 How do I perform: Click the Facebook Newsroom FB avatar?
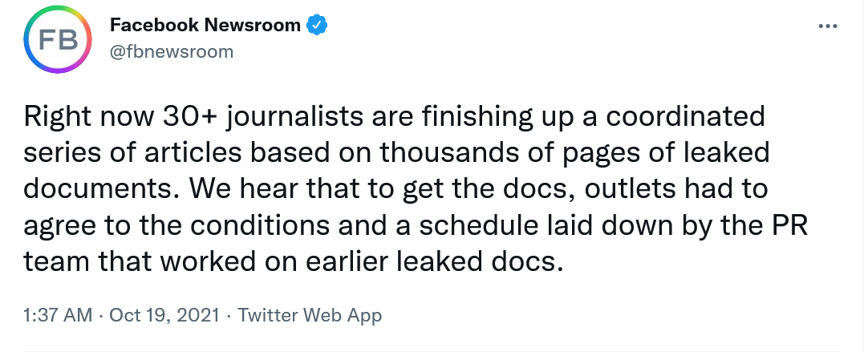coord(58,39)
